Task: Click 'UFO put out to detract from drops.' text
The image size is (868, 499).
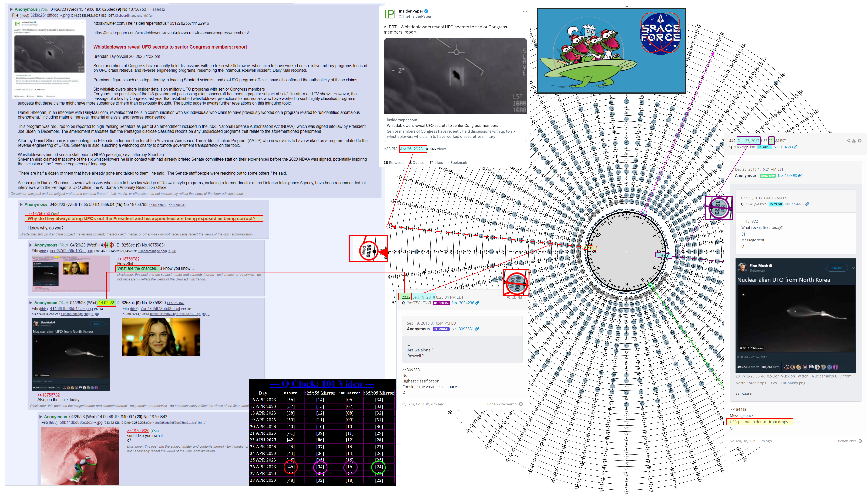Action: coord(759,422)
